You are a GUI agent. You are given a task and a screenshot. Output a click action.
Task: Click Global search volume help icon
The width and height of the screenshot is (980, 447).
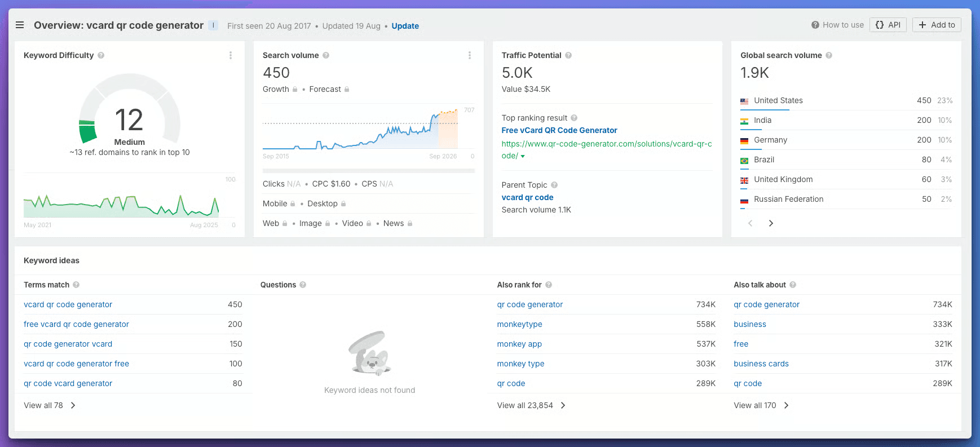[x=829, y=55]
